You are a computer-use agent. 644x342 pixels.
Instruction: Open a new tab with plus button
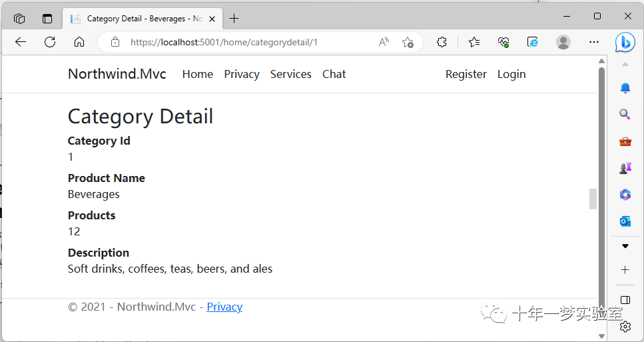click(x=234, y=19)
